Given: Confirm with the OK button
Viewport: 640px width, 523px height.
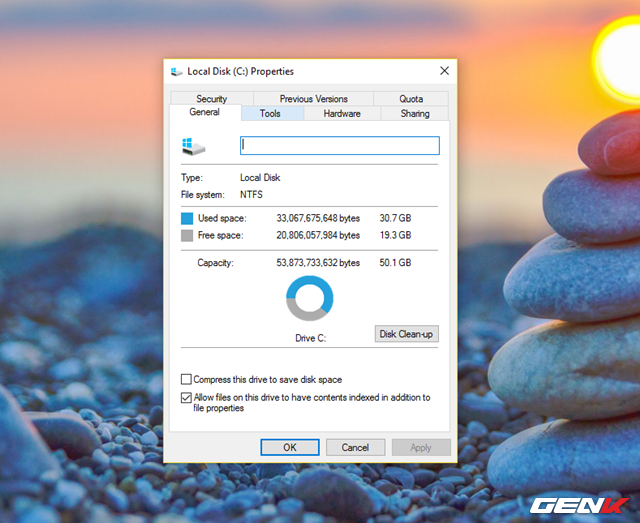Looking at the screenshot, I should tap(290, 447).
